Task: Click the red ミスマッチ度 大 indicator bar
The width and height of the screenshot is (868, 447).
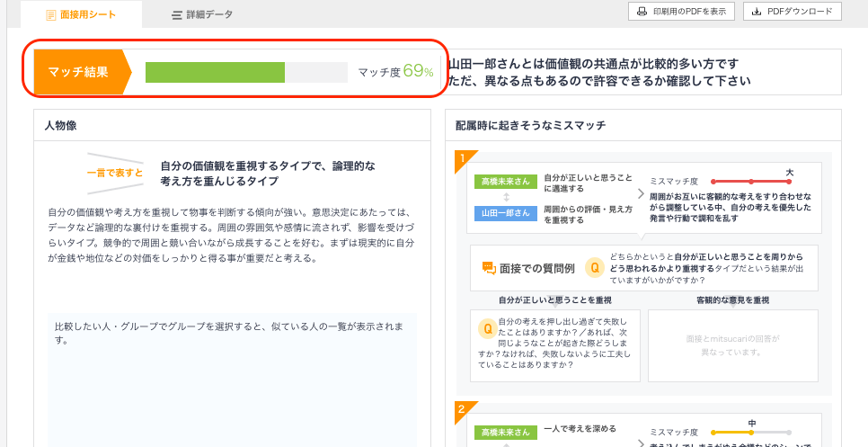Action: pyautogui.click(x=750, y=182)
